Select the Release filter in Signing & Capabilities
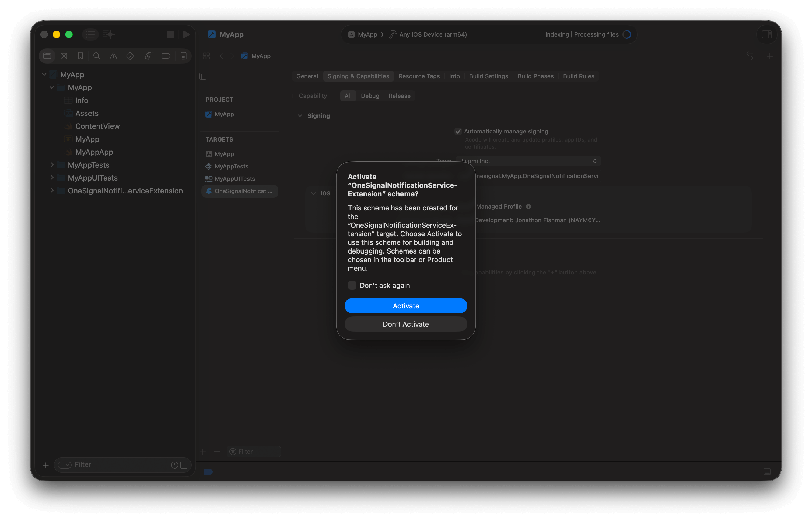The width and height of the screenshot is (812, 521). tap(399, 96)
